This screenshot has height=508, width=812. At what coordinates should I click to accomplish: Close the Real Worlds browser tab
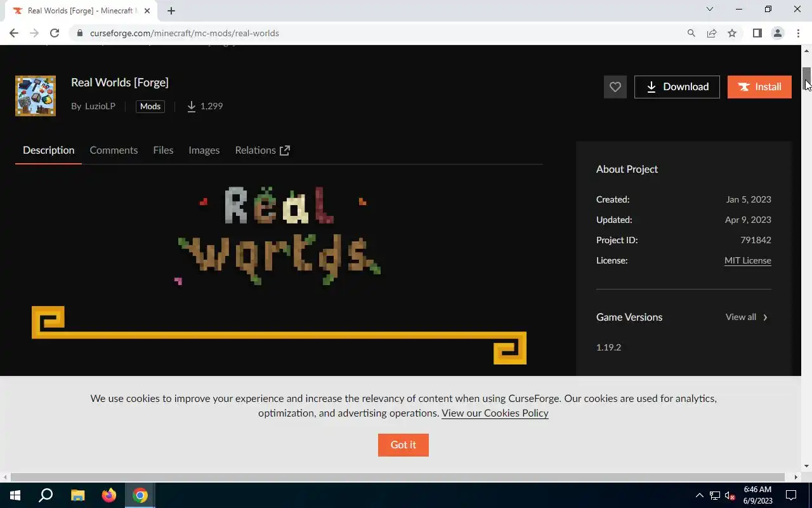click(x=147, y=11)
